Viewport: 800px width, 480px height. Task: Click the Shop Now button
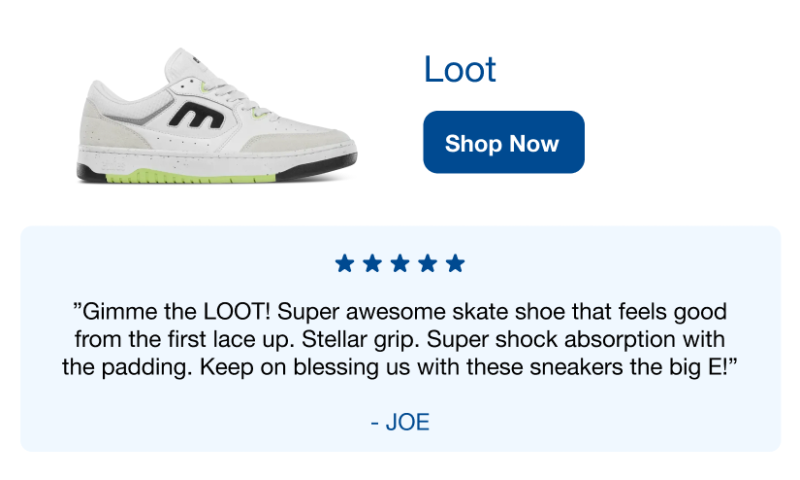[x=504, y=142]
